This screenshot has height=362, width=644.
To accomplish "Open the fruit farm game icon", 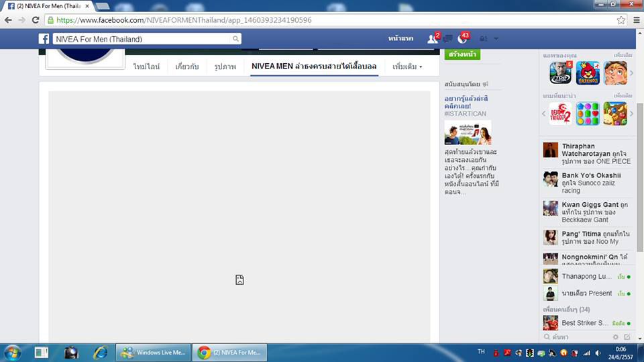I will click(615, 114).
